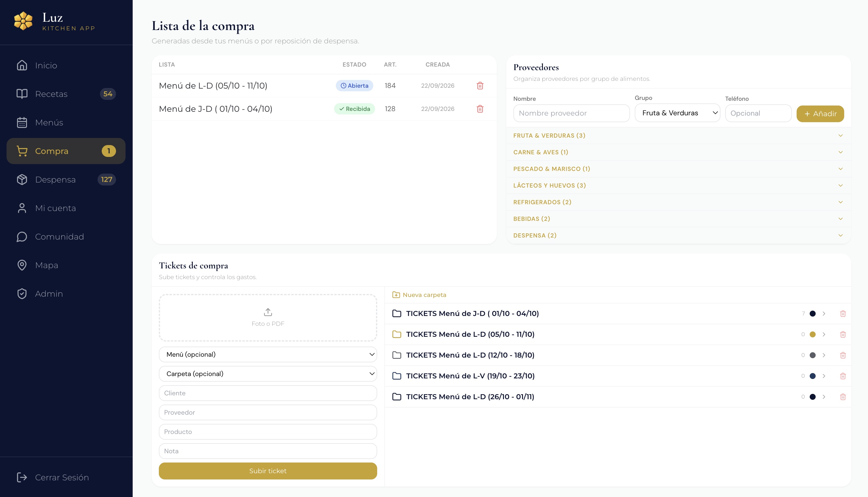This screenshot has height=497, width=868.
Task: Open the Menú (opcional) dropdown
Action: coord(268,355)
